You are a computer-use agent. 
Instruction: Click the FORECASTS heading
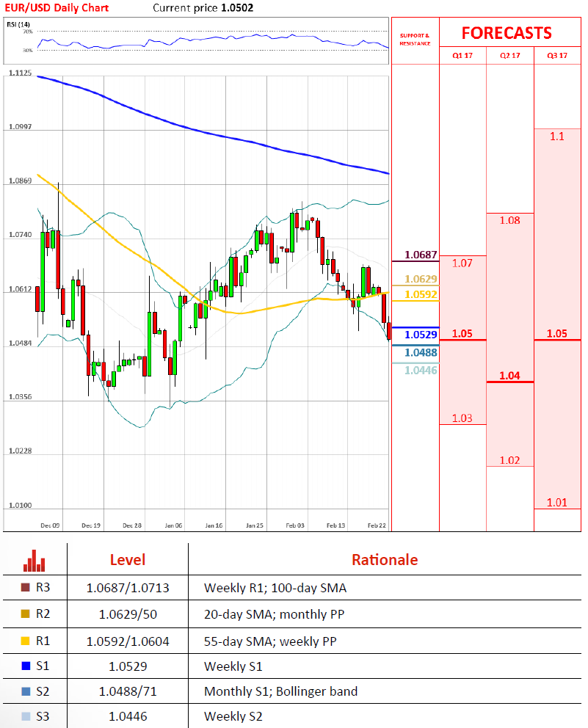point(507,33)
